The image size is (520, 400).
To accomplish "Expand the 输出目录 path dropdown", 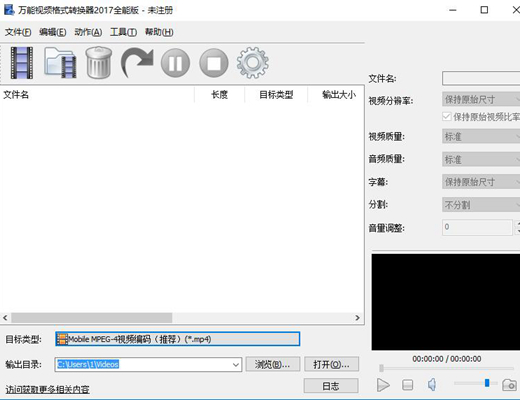I will (236, 365).
